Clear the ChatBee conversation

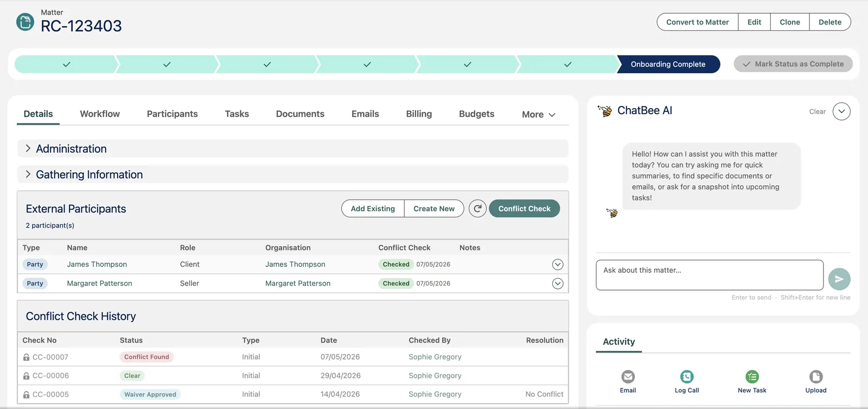tap(817, 112)
